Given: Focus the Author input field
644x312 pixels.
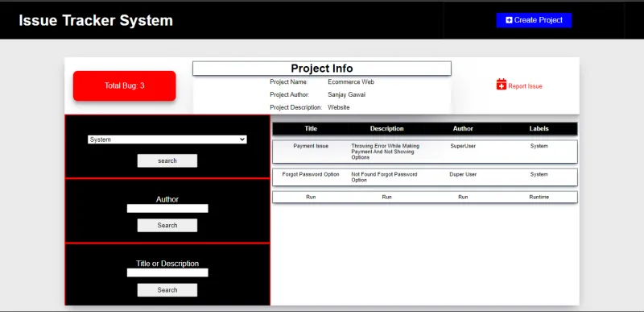Looking at the screenshot, I should click(167, 209).
